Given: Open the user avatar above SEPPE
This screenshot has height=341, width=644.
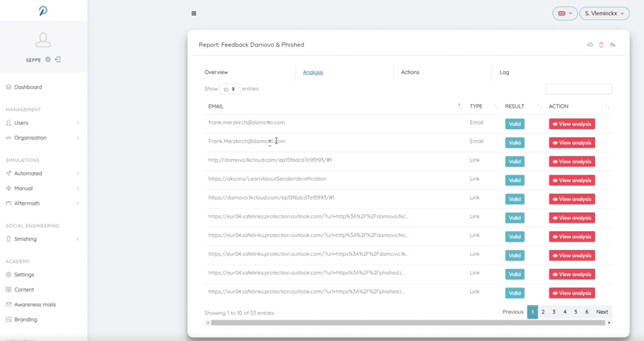Looking at the screenshot, I should click(43, 40).
